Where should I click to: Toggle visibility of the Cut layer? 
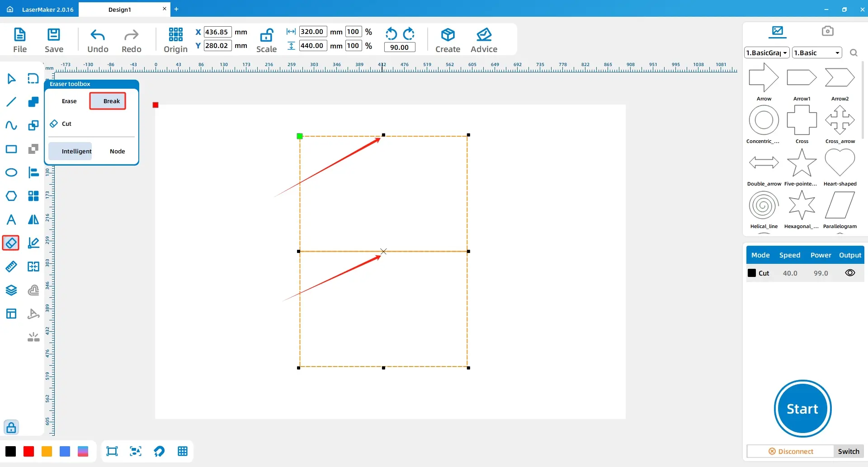click(x=850, y=273)
